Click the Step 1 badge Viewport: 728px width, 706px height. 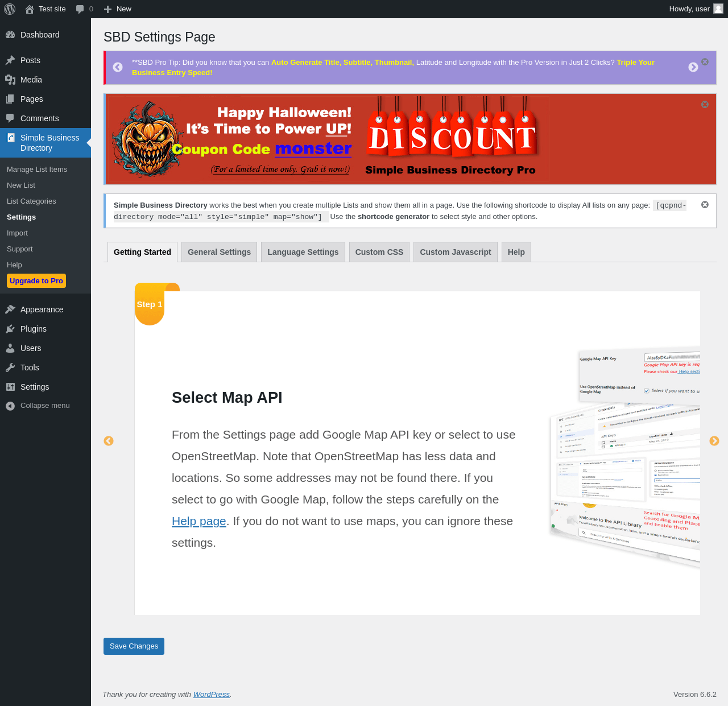pyautogui.click(x=150, y=304)
